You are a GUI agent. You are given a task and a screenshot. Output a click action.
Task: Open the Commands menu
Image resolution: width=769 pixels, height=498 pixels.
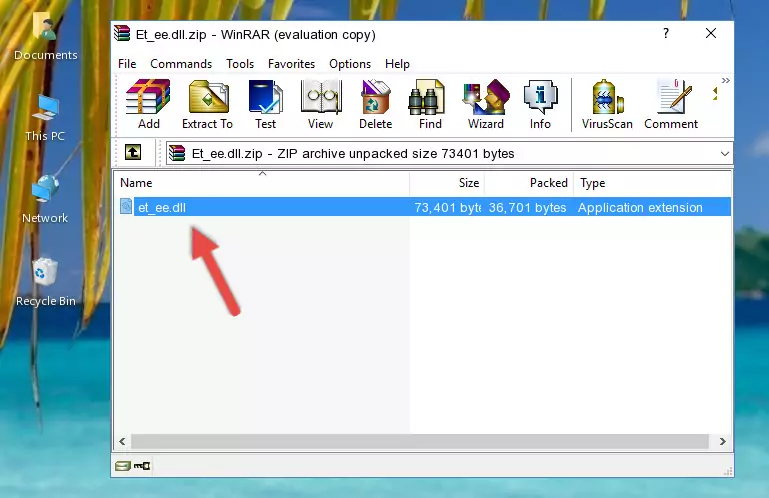pyautogui.click(x=181, y=64)
